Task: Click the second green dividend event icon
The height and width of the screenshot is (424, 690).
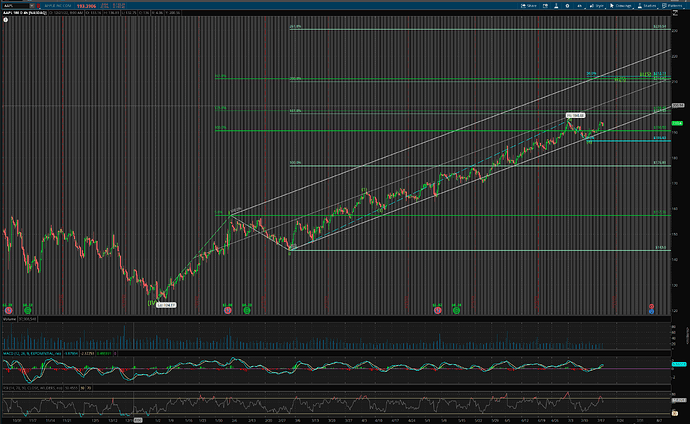Action: 247,310
